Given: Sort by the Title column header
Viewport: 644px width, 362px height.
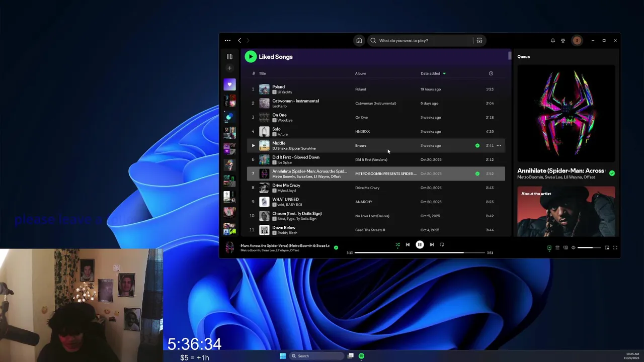Looking at the screenshot, I should [262, 73].
